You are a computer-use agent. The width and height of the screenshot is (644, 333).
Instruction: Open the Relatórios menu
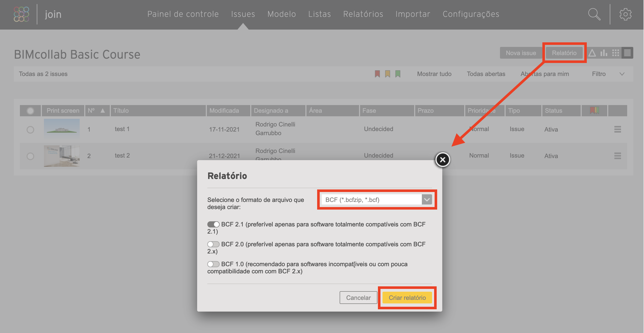point(363,14)
